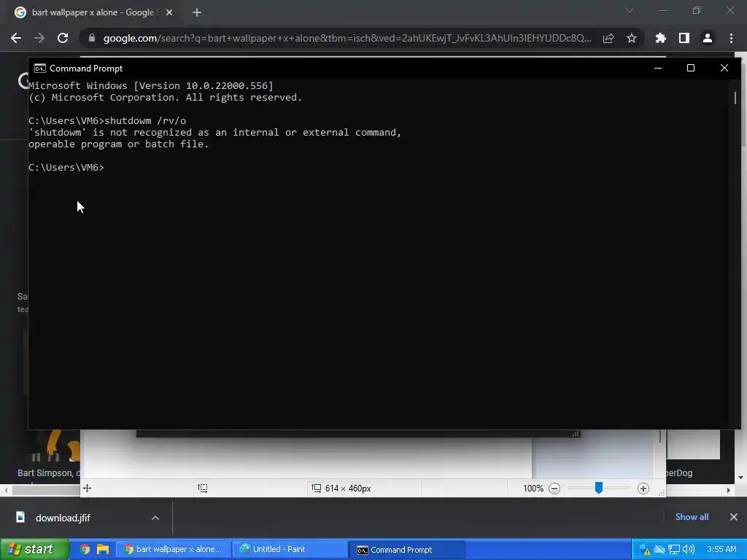Click the Bart Simpson image caption
This screenshot has height=560, width=747.
click(49, 472)
